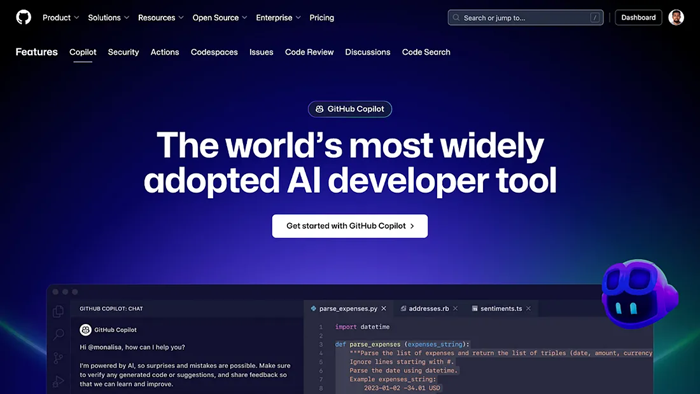700x394 pixels.
Task: Click the Copilot mascot head icon
Action: tap(639, 294)
